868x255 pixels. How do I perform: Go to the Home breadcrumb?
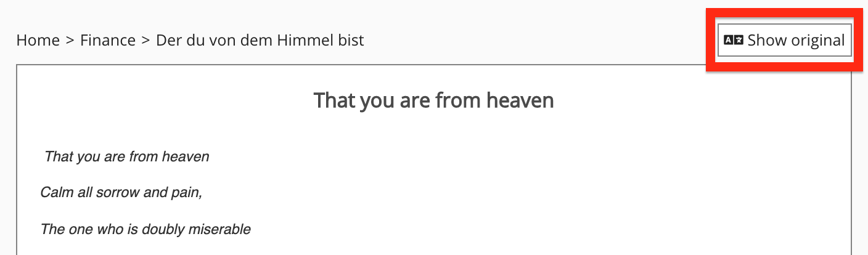coord(38,41)
